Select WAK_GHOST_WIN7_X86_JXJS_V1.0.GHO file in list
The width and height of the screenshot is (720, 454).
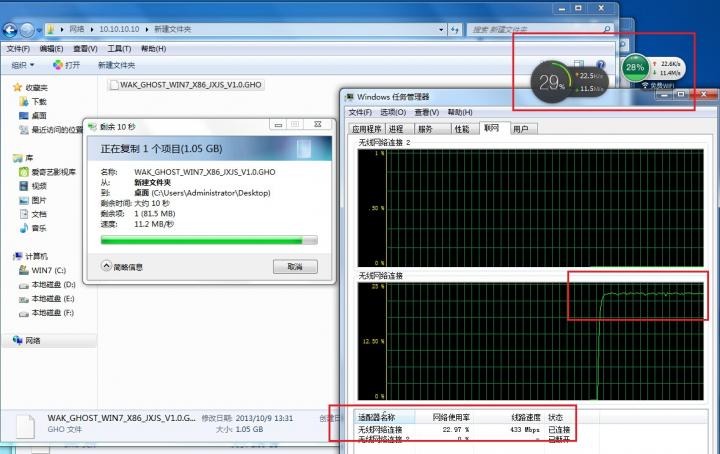(186, 85)
